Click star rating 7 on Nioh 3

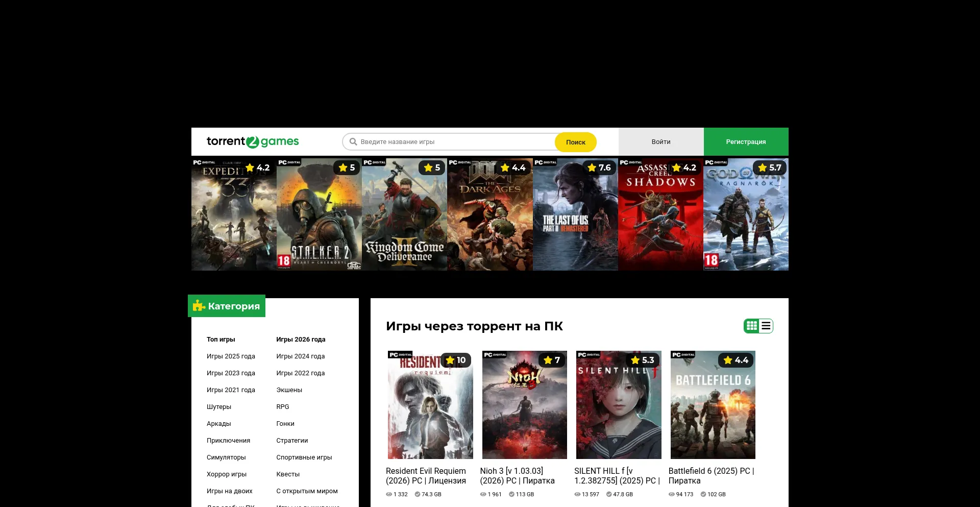552,360
